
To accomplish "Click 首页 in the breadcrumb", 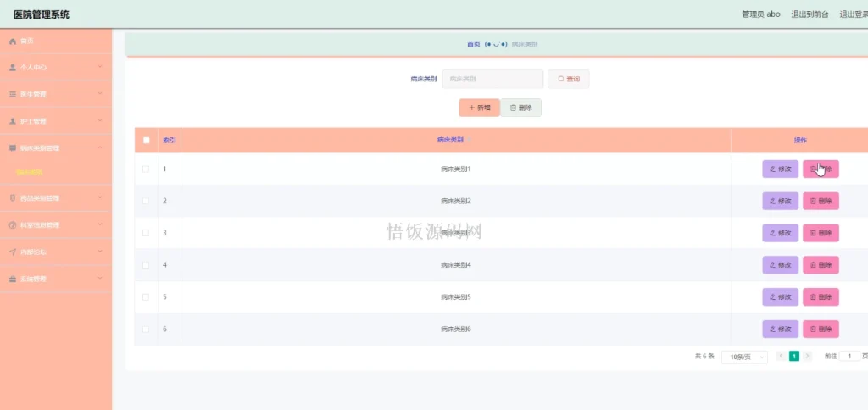I will click(473, 44).
